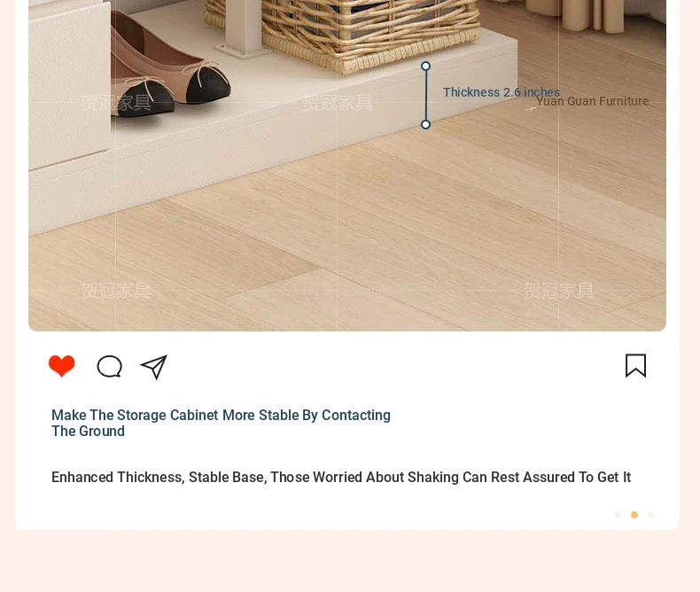Click the "Yuan Guan Furniture" brand text

[593, 101]
